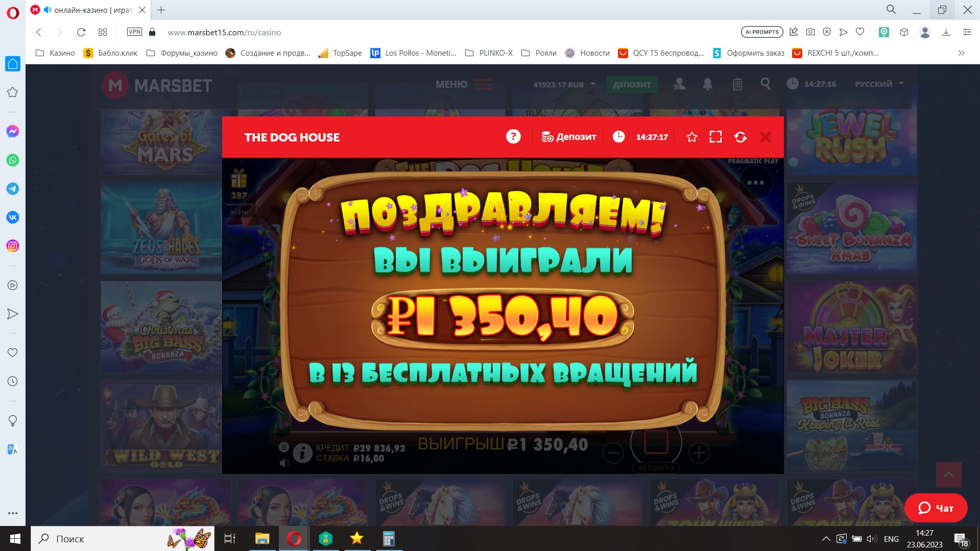The width and height of the screenshot is (980, 551).
Task: Open a new browser tab
Action: tap(161, 10)
